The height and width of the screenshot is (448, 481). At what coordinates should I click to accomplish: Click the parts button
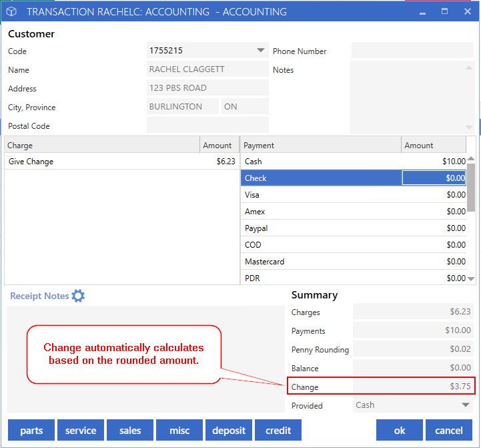pyautogui.click(x=31, y=430)
